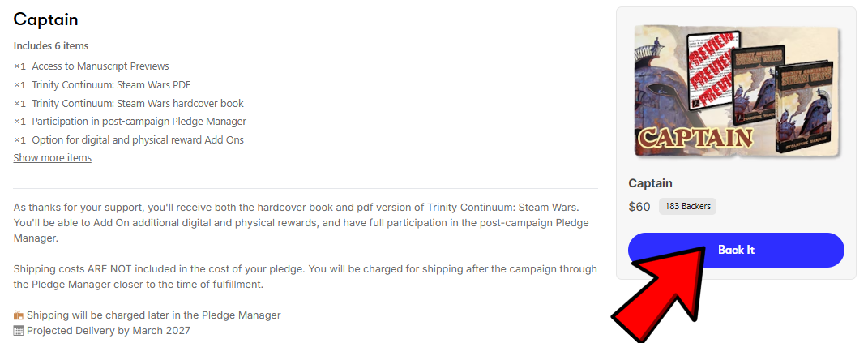Screen dimensions: 868x343
Task: Select the Captain heading at top left
Action: pyautogui.click(x=45, y=19)
